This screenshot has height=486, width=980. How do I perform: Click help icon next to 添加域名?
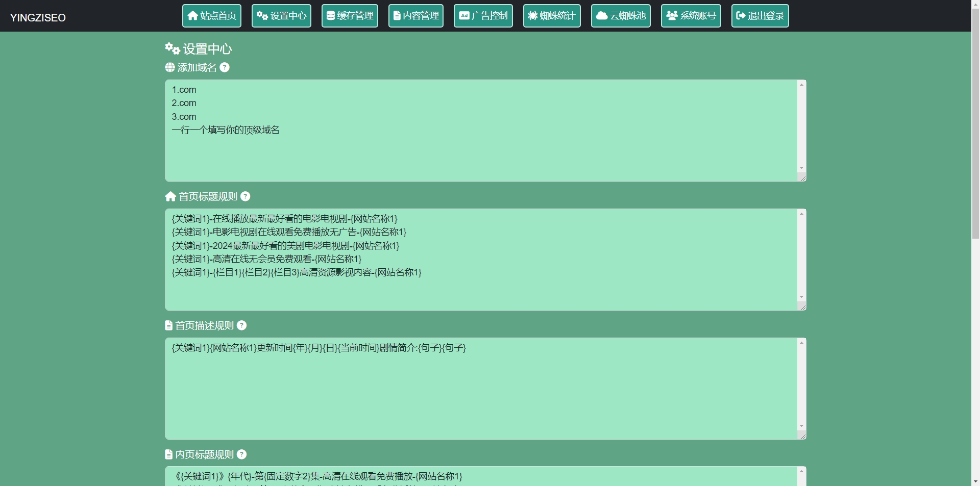(225, 67)
